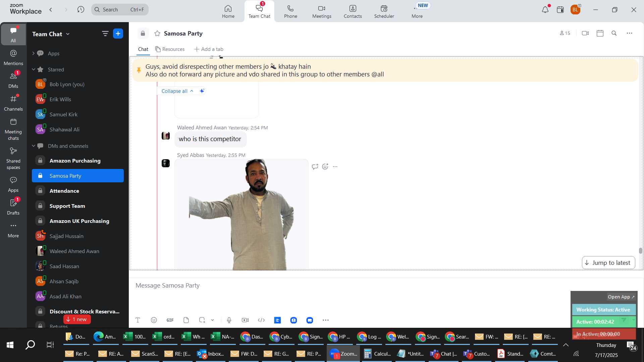
Task: Expand the Apps section
Action: (33, 53)
